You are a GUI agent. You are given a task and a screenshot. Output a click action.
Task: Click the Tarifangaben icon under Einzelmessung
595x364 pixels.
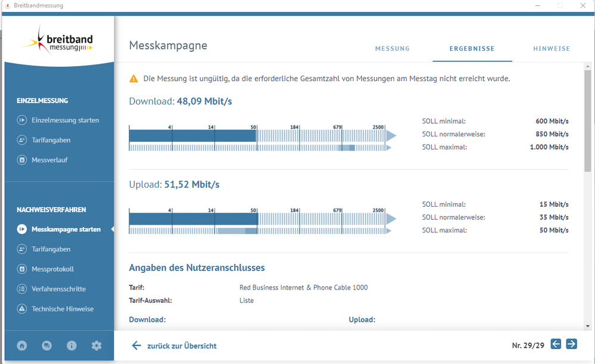click(x=22, y=140)
